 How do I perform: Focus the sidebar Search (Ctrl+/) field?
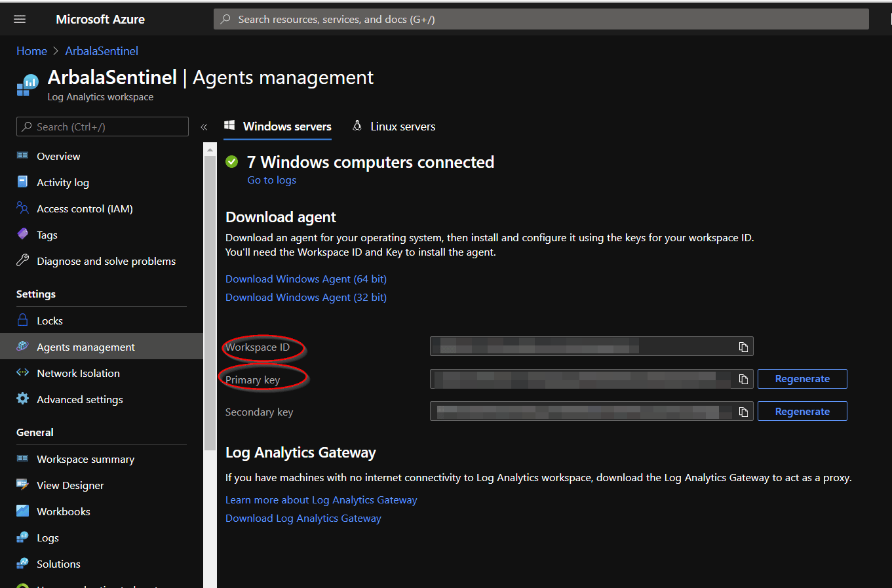pos(102,127)
